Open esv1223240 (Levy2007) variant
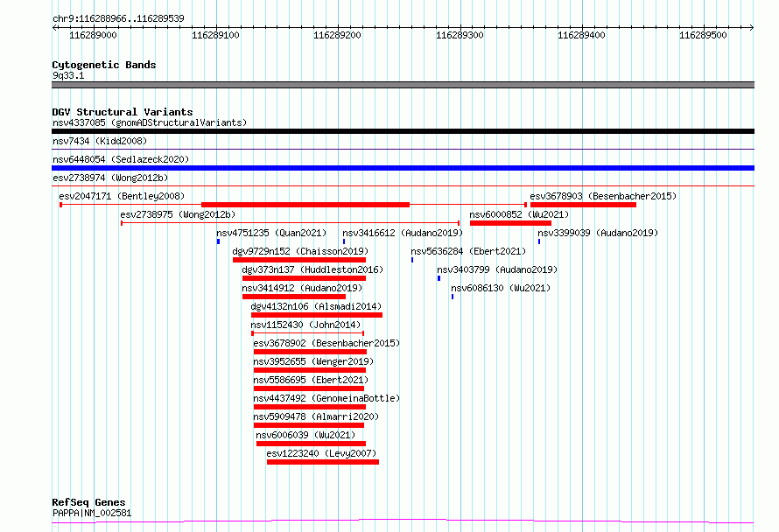The image size is (779, 532). (321, 453)
